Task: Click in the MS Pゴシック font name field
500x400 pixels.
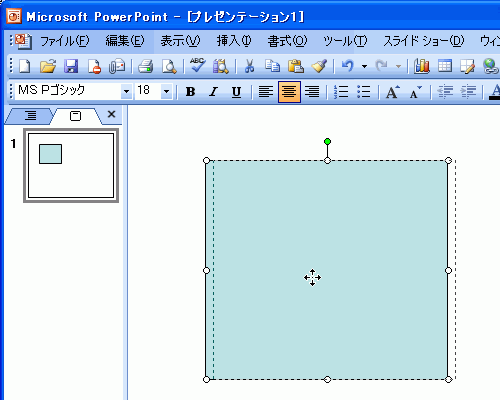Action: click(68, 91)
